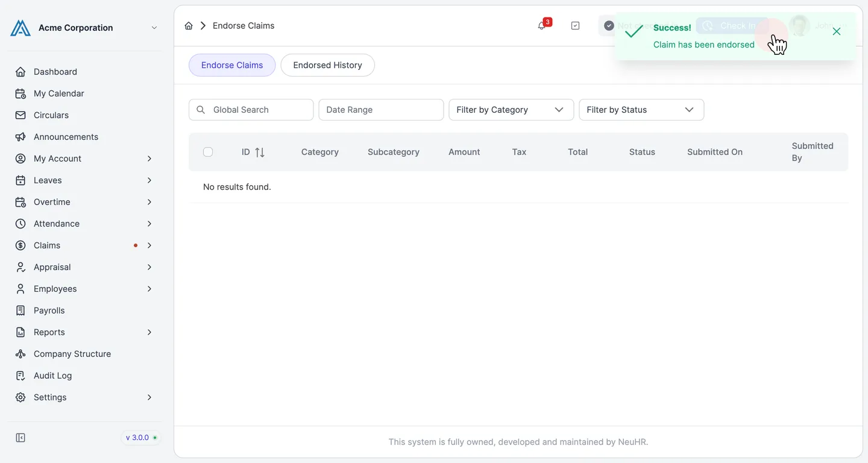868x463 pixels.
Task: Click the Audit Log icon
Action: tap(20, 376)
